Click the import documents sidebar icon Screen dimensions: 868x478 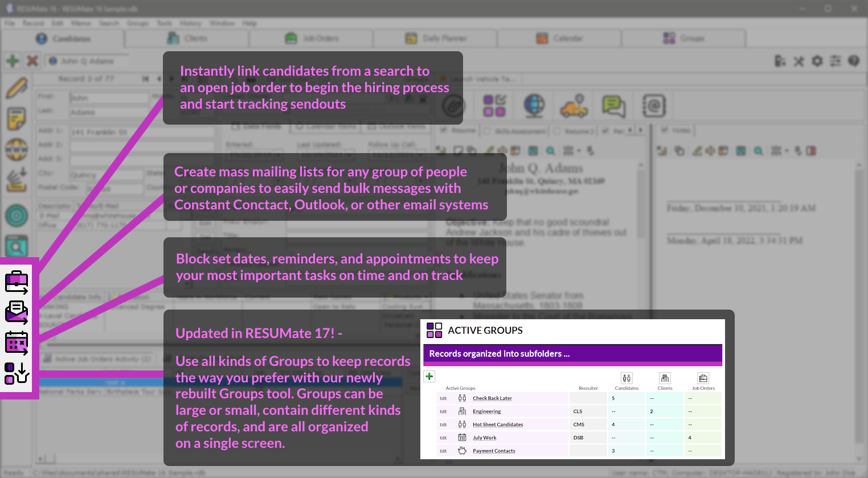pos(17,180)
